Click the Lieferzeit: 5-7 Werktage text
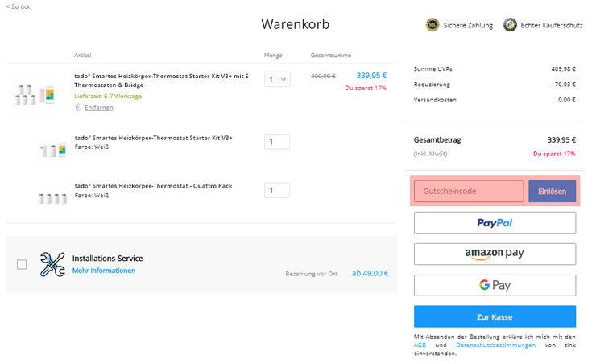The width and height of the screenshot is (596, 364). point(108,96)
